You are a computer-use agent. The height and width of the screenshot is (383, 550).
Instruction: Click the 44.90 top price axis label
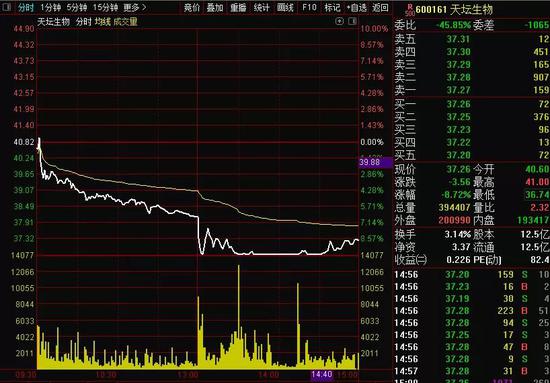[x=24, y=29]
